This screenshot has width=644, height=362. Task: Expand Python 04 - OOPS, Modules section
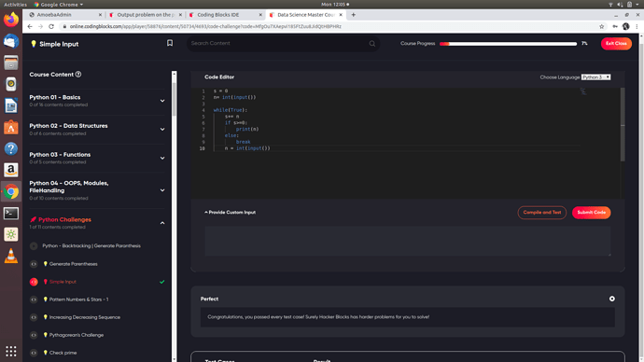(162, 190)
